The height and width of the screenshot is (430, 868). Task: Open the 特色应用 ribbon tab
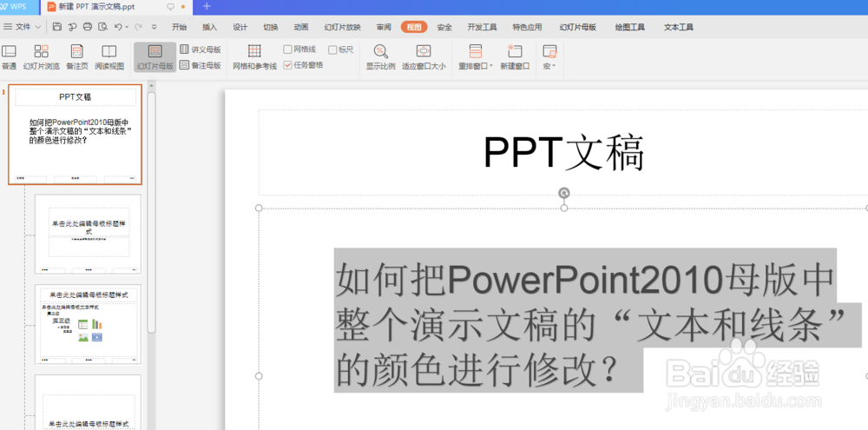[527, 27]
